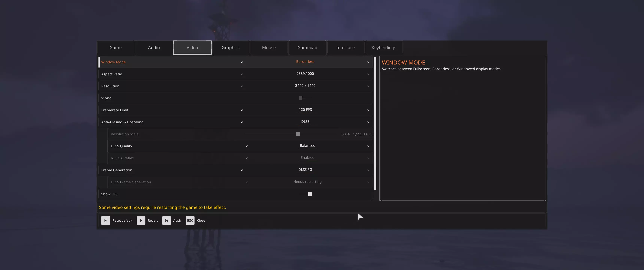Open the Keybindings tab

[x=384, y=48]
